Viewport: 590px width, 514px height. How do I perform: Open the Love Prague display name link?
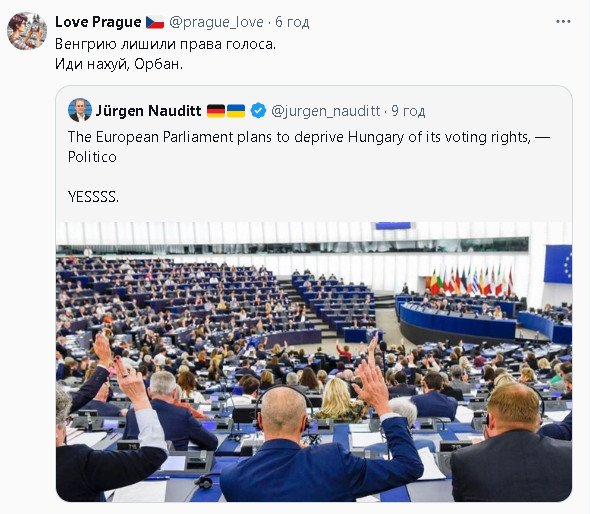(98, 22)
